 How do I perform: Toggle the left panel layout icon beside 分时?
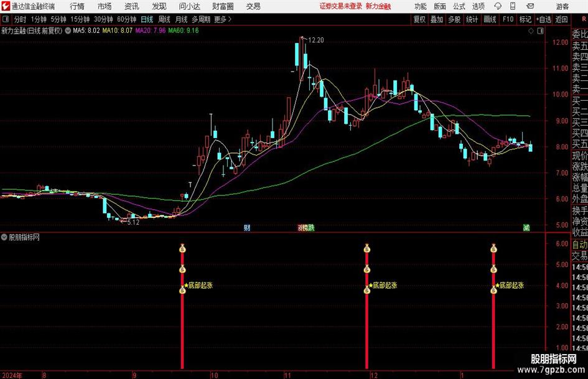tap(6, 19)
